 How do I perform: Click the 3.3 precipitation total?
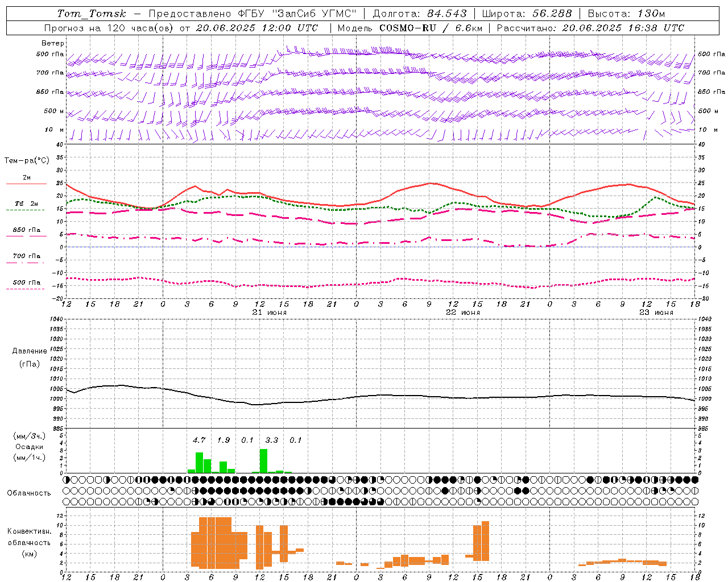tap(272, 440)
